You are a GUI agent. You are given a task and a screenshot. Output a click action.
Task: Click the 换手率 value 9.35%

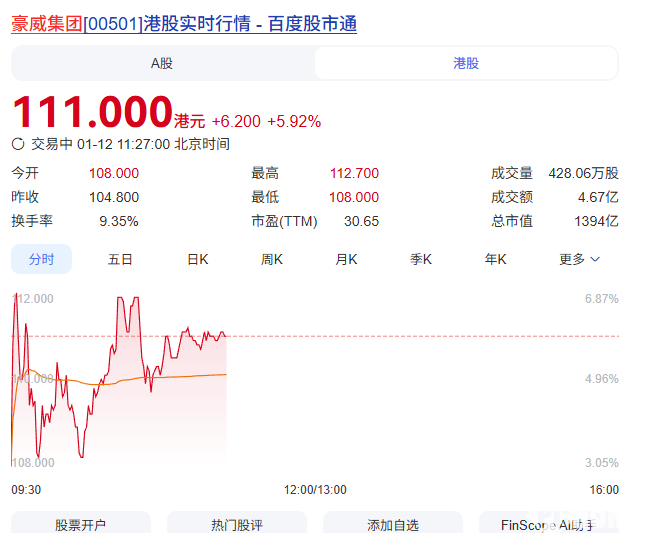click(119, 221)
